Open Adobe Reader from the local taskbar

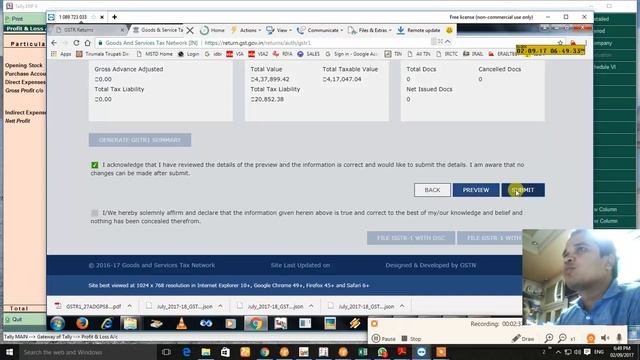(402, 352)
